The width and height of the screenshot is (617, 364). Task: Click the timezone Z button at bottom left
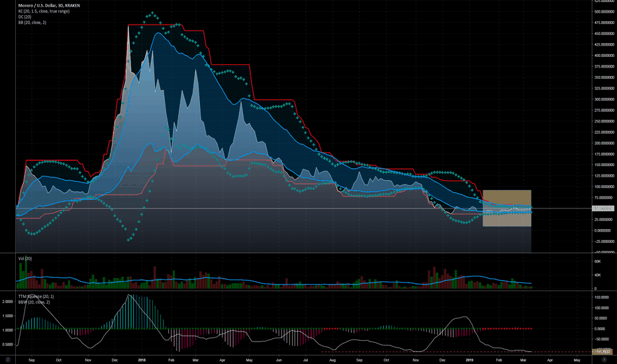click(7, 359)
